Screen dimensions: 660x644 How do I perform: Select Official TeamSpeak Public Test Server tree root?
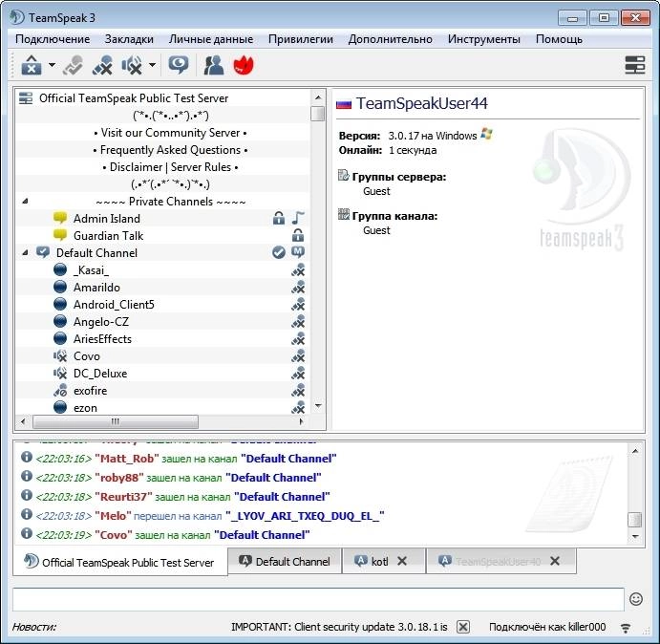click(x=134, y=98)
